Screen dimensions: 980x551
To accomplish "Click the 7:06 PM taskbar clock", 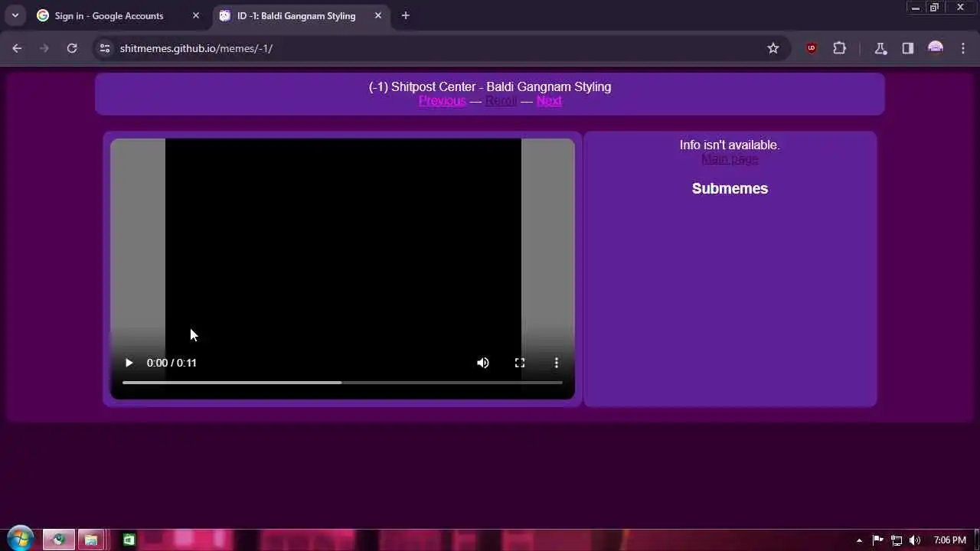I will click(x=950, y=540).
